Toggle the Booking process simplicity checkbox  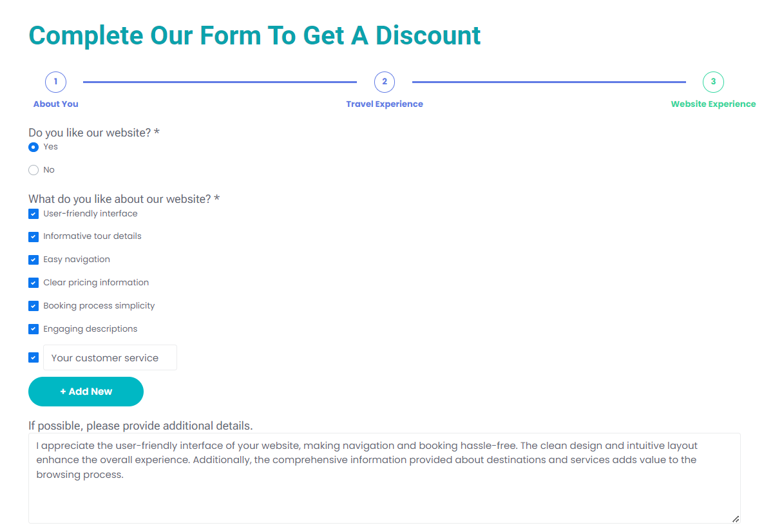pyautogui.click(x=33, y=306)
